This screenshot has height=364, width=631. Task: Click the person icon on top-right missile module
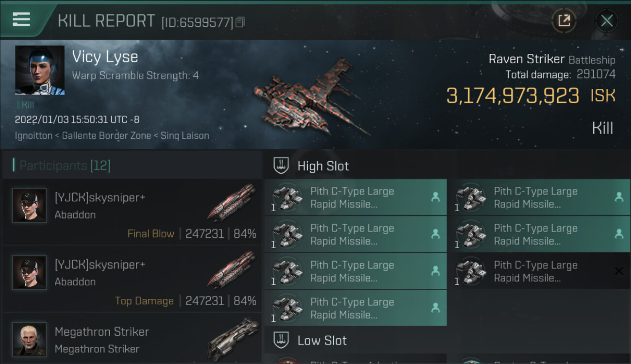(619, 197)
